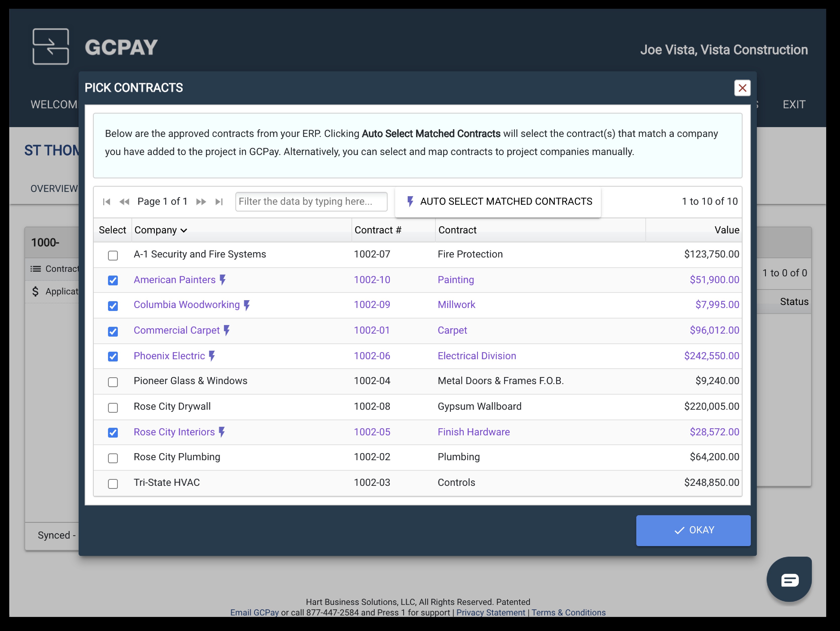Click lightning icon beside Phoenix Electric

pos(212,356)
